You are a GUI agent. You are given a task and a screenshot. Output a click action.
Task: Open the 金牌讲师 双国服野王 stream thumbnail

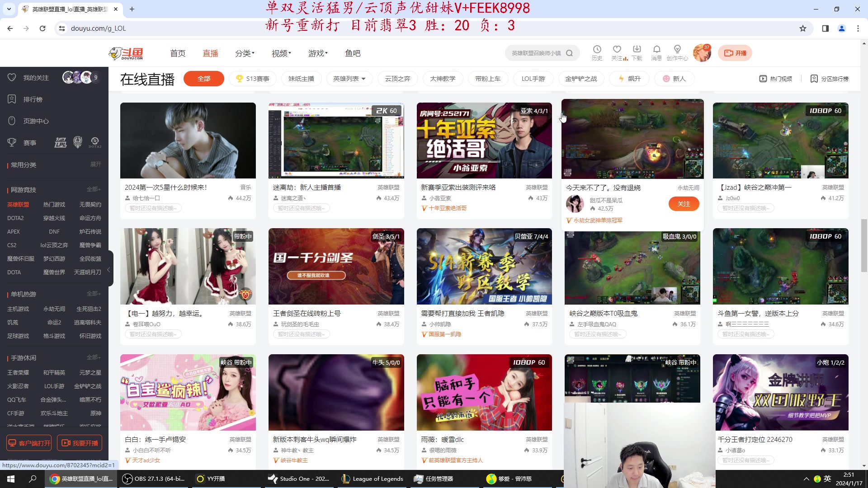(x=780, y=392)
